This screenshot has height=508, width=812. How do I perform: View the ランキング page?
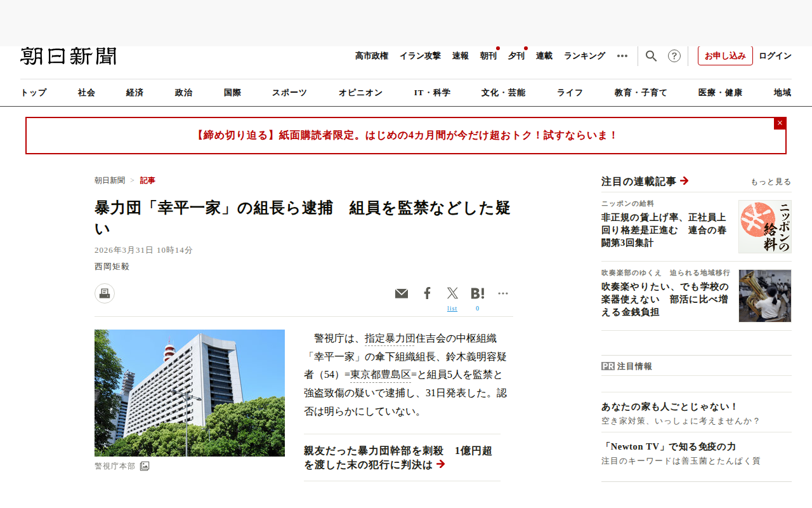coord(585,56)
